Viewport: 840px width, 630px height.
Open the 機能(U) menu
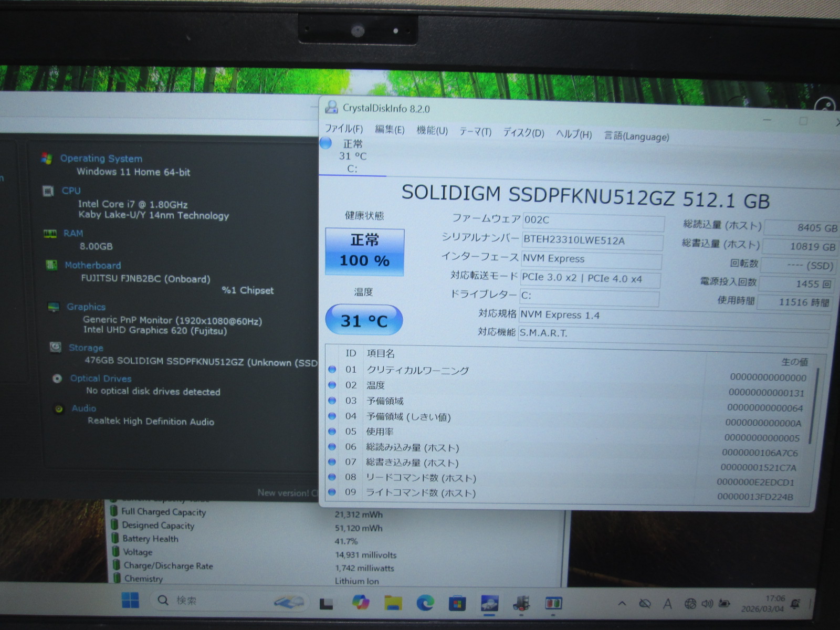[432, 130]
